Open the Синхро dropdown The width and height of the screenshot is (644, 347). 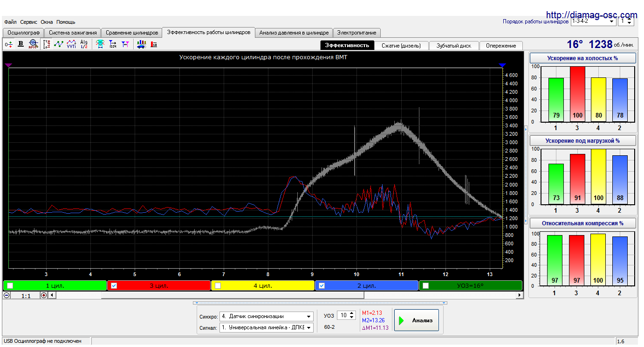267,316
